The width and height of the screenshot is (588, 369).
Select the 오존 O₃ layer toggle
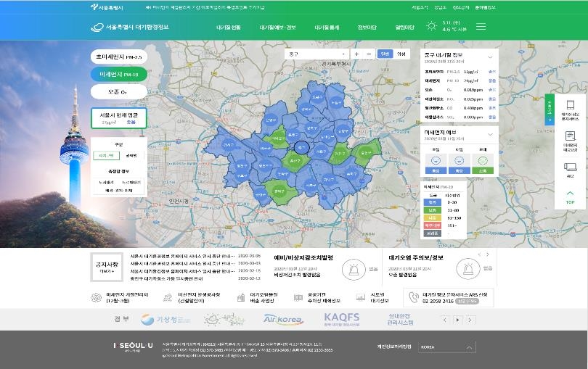[x=119, y=92]
